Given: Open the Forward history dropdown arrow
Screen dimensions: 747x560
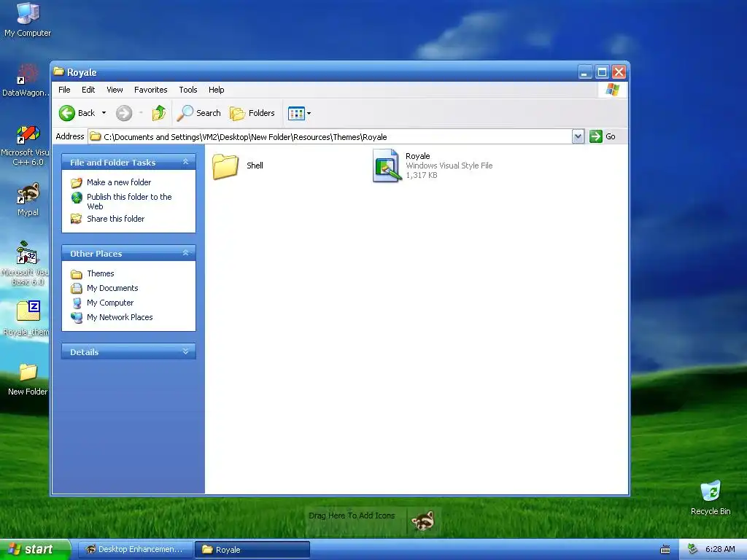Looking at the screenshot, I should tap(141, 113).
